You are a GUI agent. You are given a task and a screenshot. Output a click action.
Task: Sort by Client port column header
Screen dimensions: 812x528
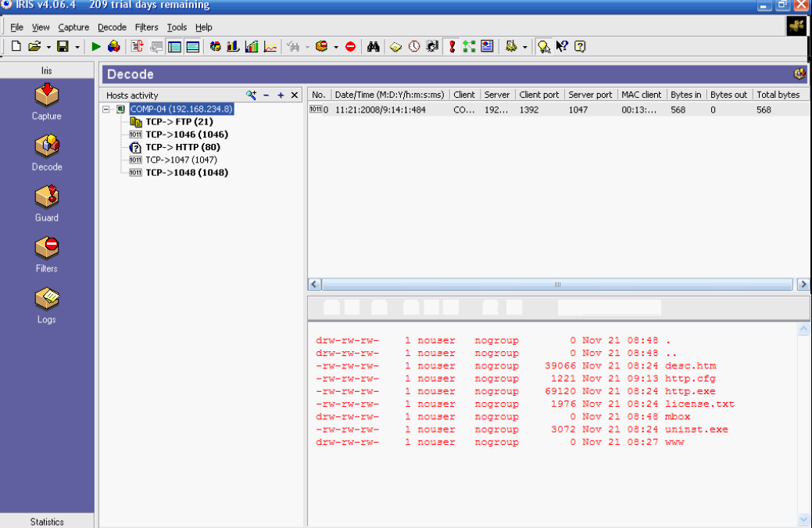pyautogui.click(x=539, y=95)
